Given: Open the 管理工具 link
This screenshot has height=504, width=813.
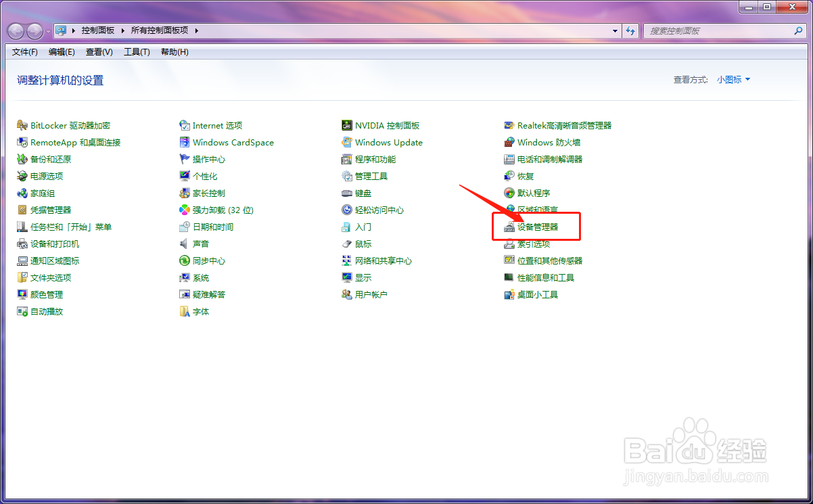Looking at the screenshot, I should (371, 176).
